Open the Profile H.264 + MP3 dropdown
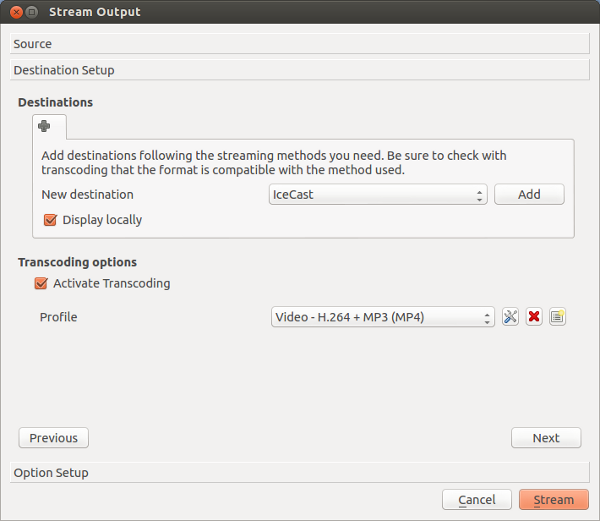The height and width of the screenshot is (521, 600). click(x=383, y=317)
